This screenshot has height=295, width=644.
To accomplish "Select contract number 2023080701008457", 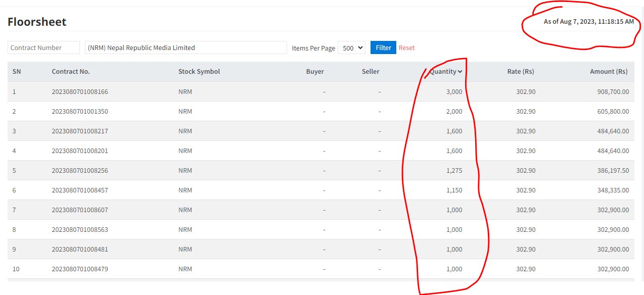I will pos(80,190).
